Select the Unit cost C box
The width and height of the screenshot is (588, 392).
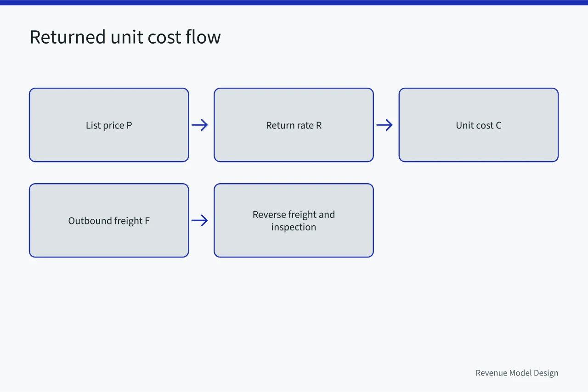[x=479, y=125]
